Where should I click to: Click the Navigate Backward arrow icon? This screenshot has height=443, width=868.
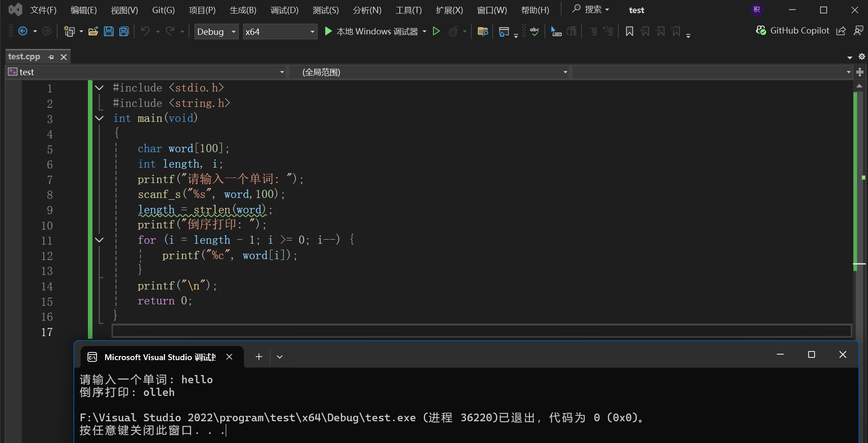[23, 31]
